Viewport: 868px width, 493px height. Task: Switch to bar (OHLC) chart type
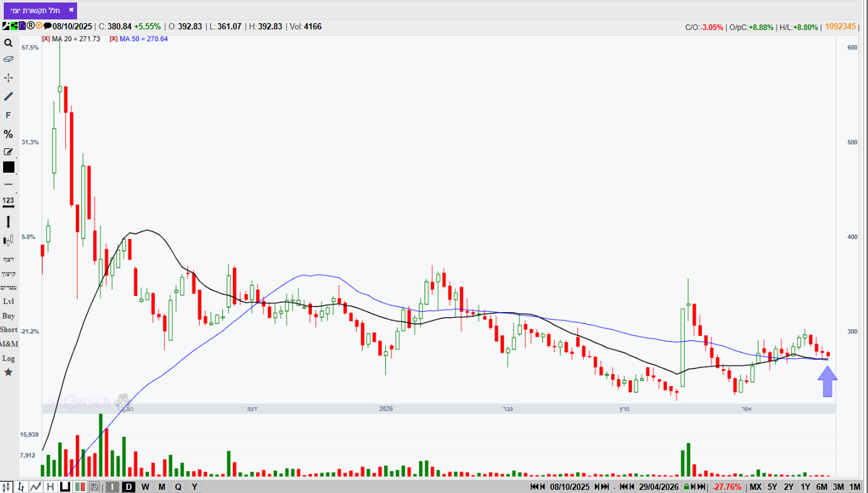(21, 487)
